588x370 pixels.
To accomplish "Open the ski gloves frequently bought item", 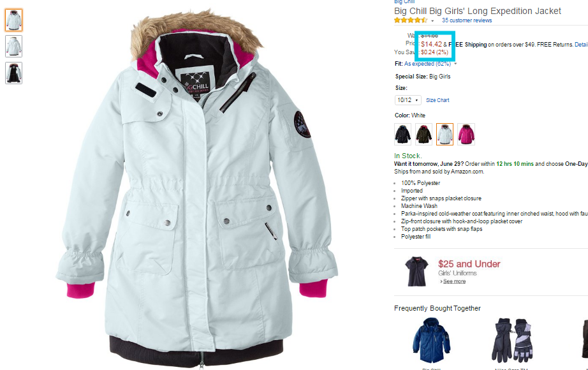I will (512, 340).
